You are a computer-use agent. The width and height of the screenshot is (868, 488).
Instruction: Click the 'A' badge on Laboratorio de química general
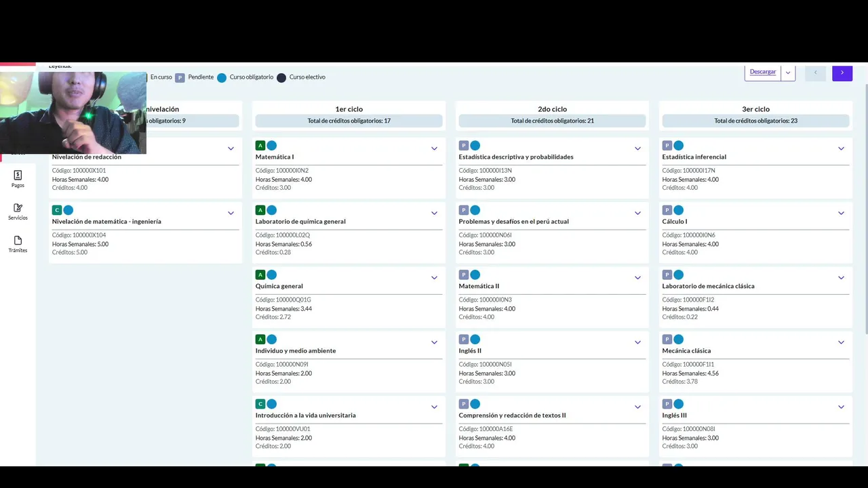coord(260,210)
